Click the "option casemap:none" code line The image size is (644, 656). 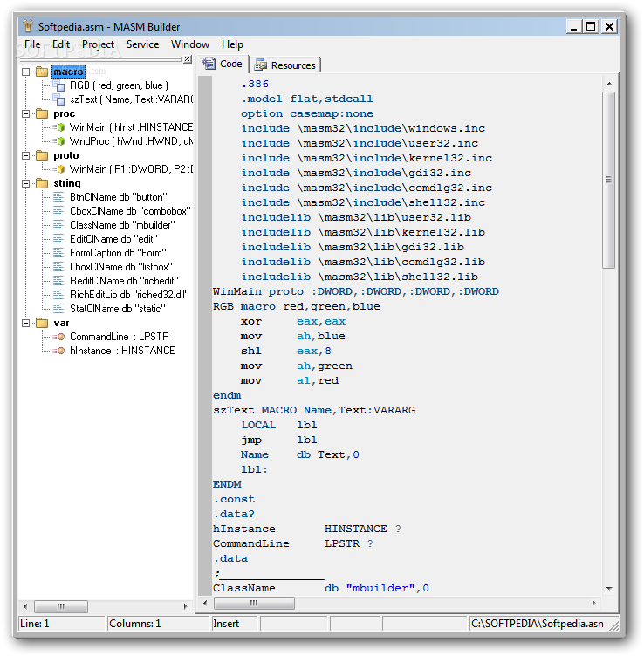click(x=306, y=113)
